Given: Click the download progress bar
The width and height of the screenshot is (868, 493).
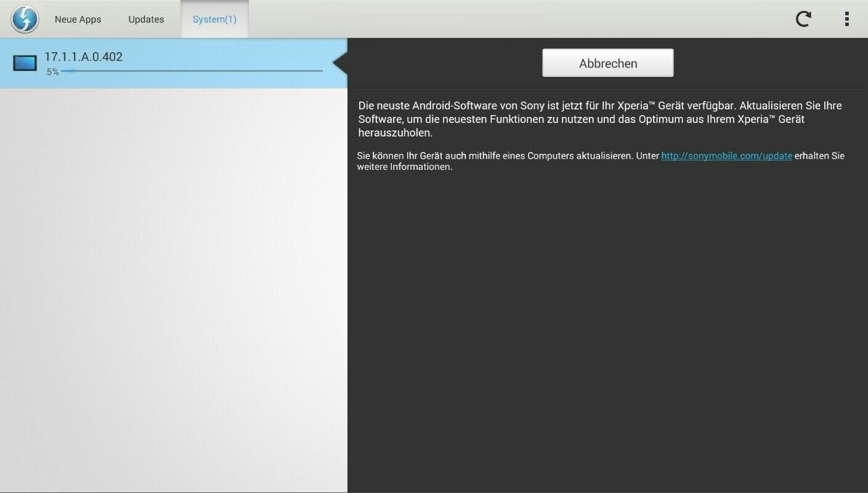Looking at the screenshot, I should click(x=192, y=71).
